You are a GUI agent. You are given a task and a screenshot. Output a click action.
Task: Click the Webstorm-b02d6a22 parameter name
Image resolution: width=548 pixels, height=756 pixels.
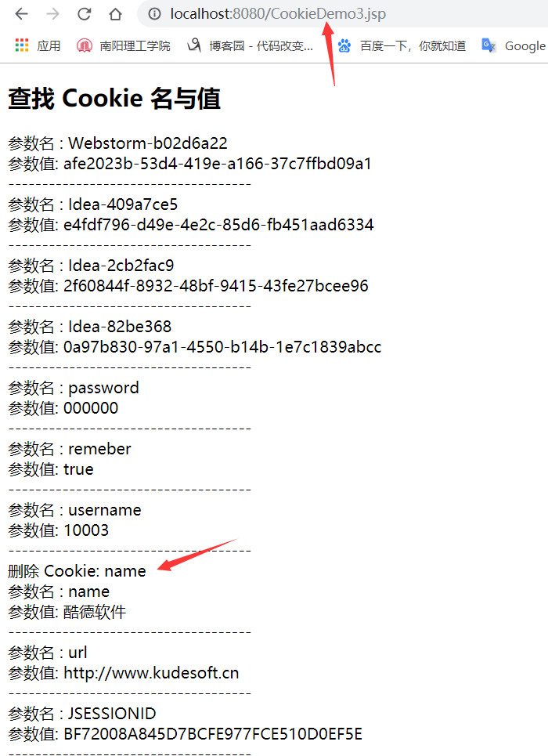pos(147,143)
